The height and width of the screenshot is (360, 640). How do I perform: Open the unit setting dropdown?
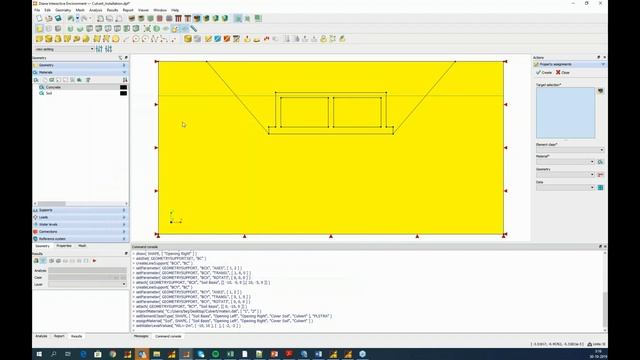coord(64,49)
